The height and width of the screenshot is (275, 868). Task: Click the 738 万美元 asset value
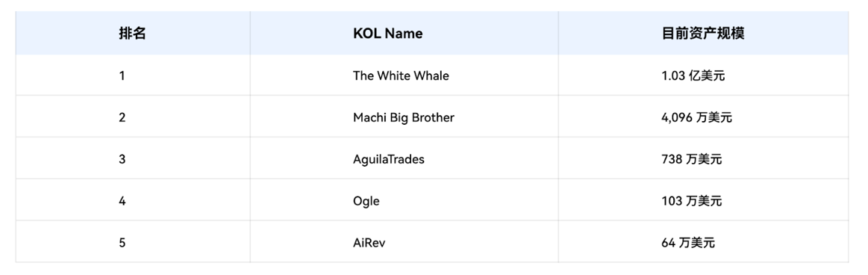[x=691, y=159]
